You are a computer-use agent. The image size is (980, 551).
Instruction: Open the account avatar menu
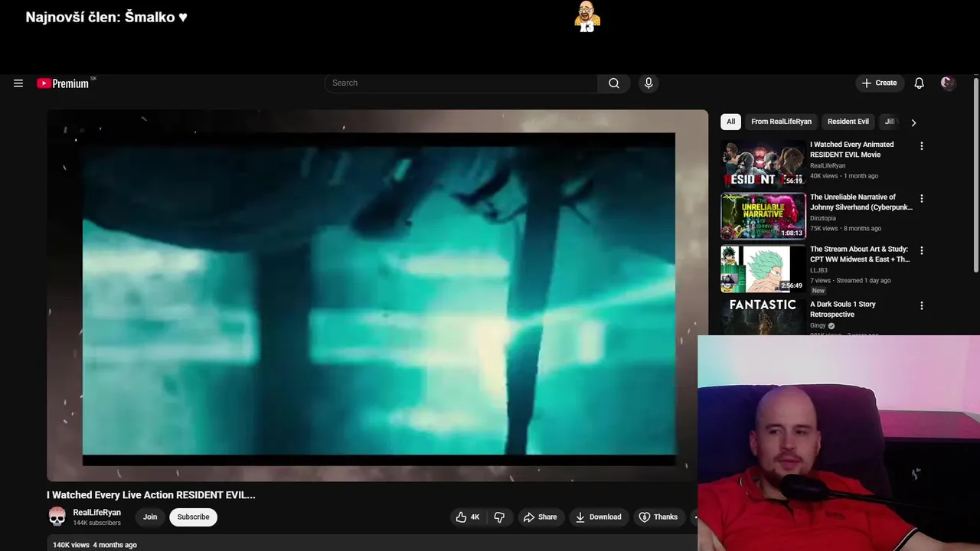click(948, 83)
